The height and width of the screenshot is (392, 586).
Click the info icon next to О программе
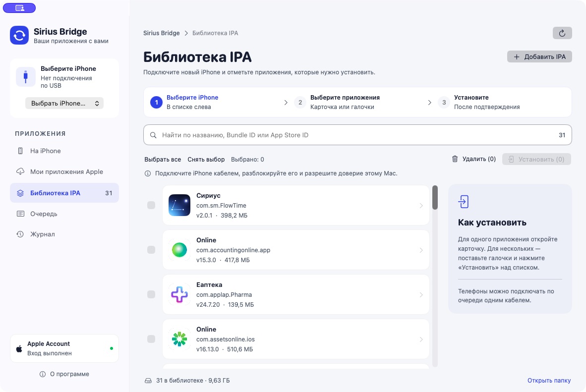coord(43,374)
